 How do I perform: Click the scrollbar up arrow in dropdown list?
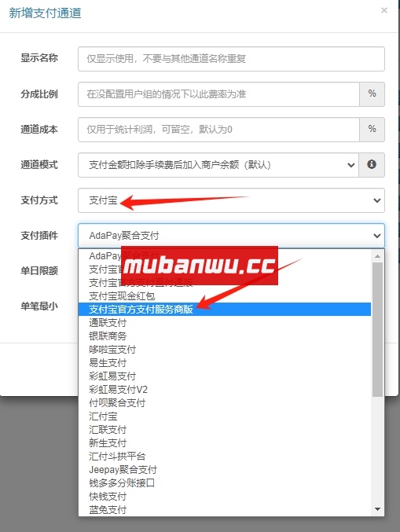377,256
